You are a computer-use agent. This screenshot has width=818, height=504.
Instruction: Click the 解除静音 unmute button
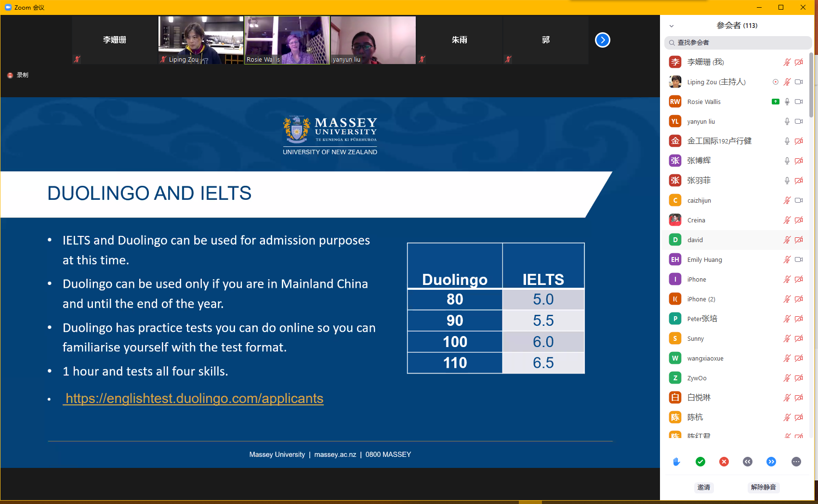coord(764,487)
